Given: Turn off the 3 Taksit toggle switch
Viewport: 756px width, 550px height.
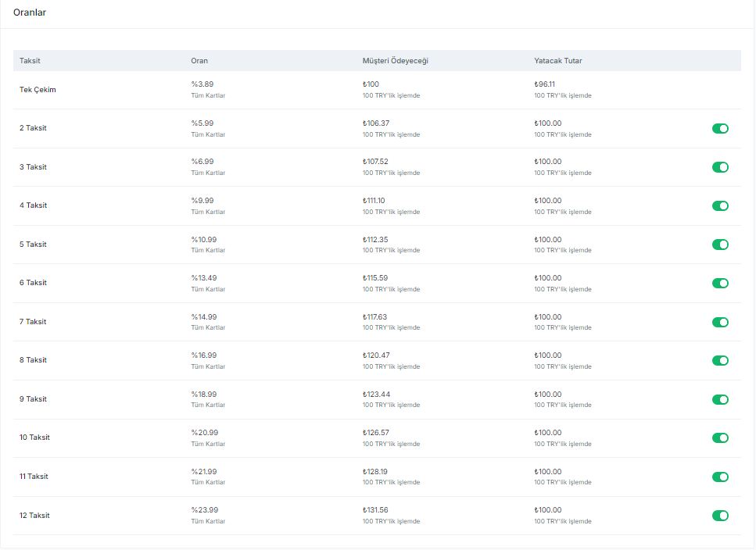Looking at the screenshot, I should coord(720,167).
